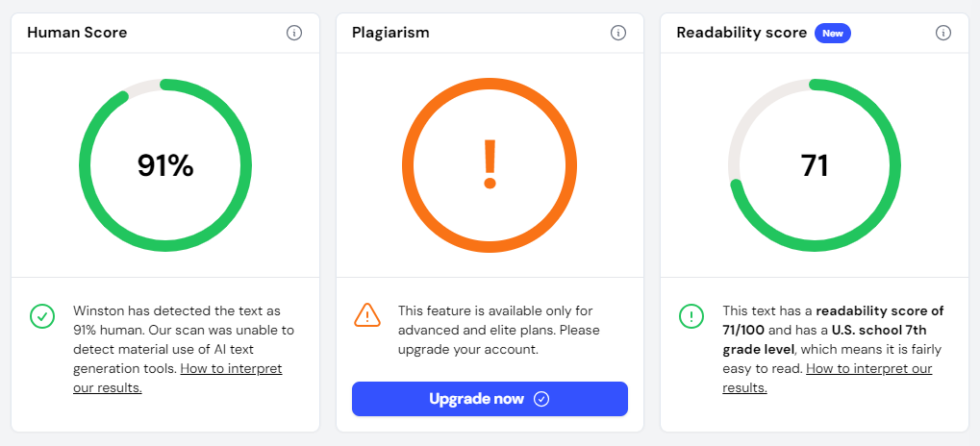Click the 91% human score ring
This screenshot has height=446, width=980.
[165, 165]
